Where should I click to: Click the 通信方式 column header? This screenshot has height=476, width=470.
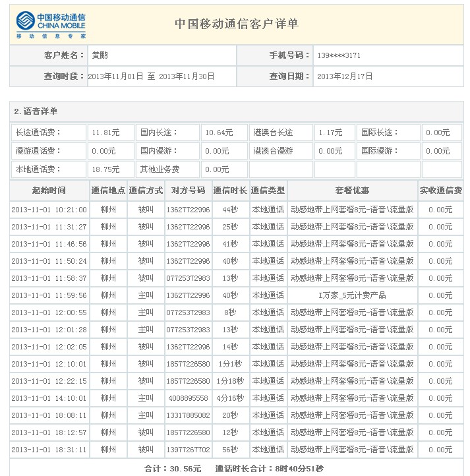click(146, 191)
